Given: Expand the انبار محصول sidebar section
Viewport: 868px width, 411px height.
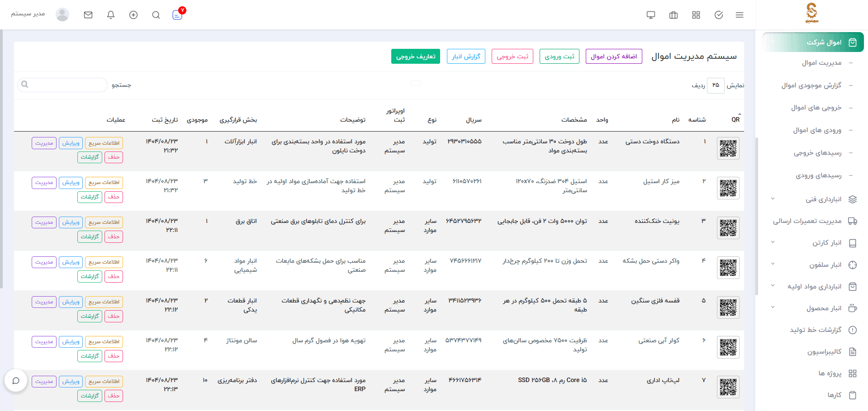Looking at the screenshot, I should 814,308.
